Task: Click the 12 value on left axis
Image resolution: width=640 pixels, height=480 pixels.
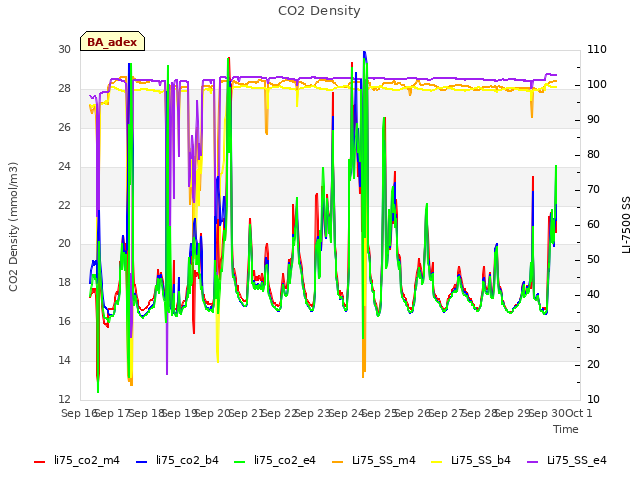Action: point(64,399)
